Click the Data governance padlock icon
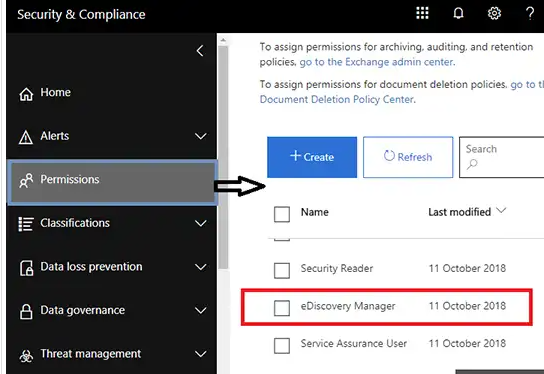Viewport: 544px width, 374px height. (x=26, y=311)
